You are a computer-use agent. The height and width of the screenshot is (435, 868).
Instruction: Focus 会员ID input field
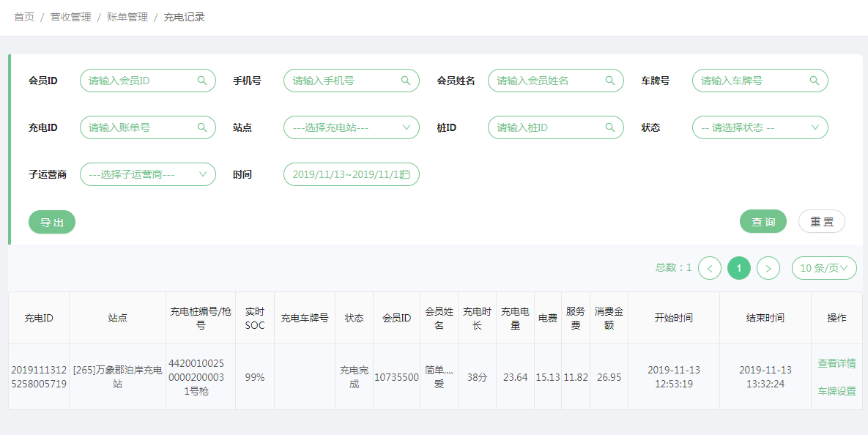point(148,81)
